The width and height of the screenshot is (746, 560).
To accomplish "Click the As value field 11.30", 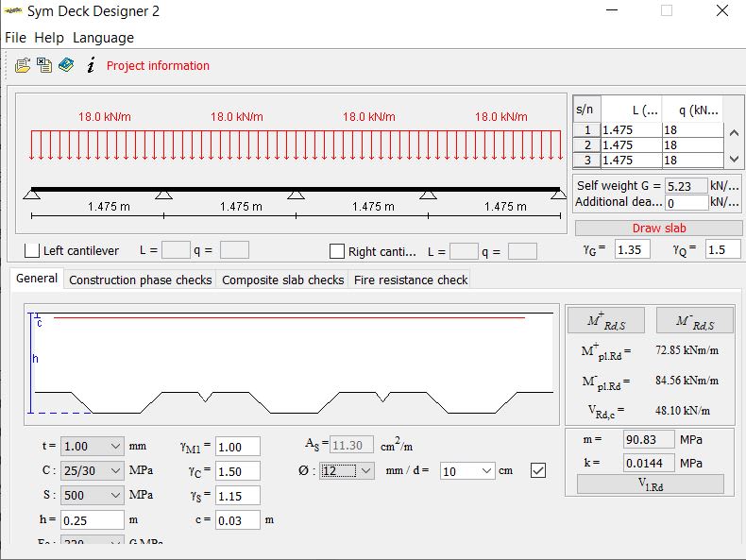I will click(351, 446).
